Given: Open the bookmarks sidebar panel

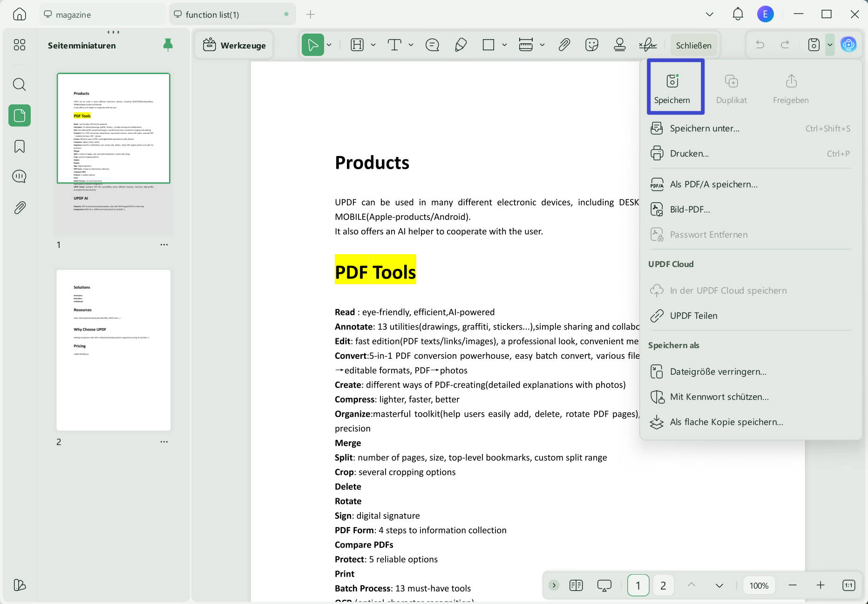Looking at the screenshot, I should point(20,146).
